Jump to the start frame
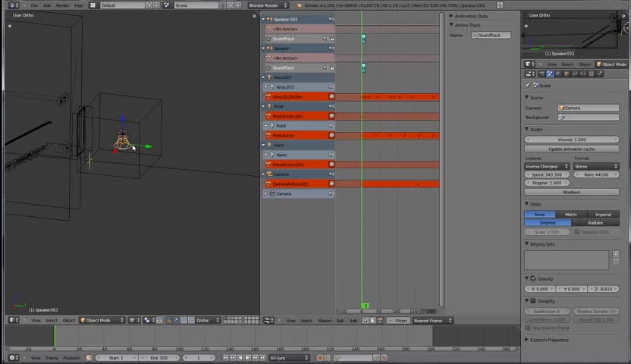Screen dimensions: 631x364 point(225,358)
